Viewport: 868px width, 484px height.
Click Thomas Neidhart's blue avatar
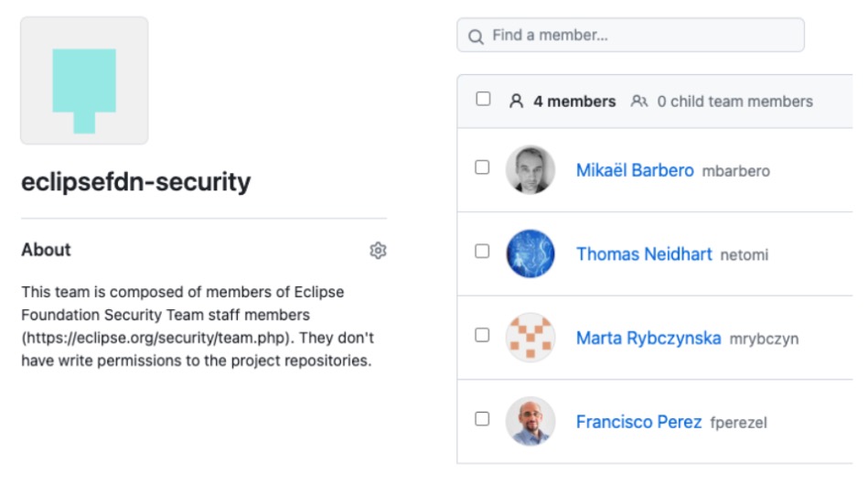(530, 253)
